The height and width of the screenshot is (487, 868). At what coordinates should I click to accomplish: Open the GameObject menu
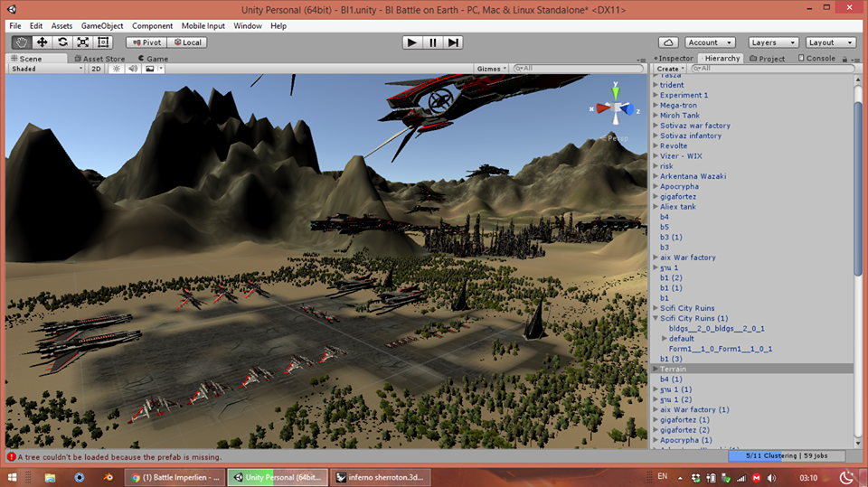(102, 26)
